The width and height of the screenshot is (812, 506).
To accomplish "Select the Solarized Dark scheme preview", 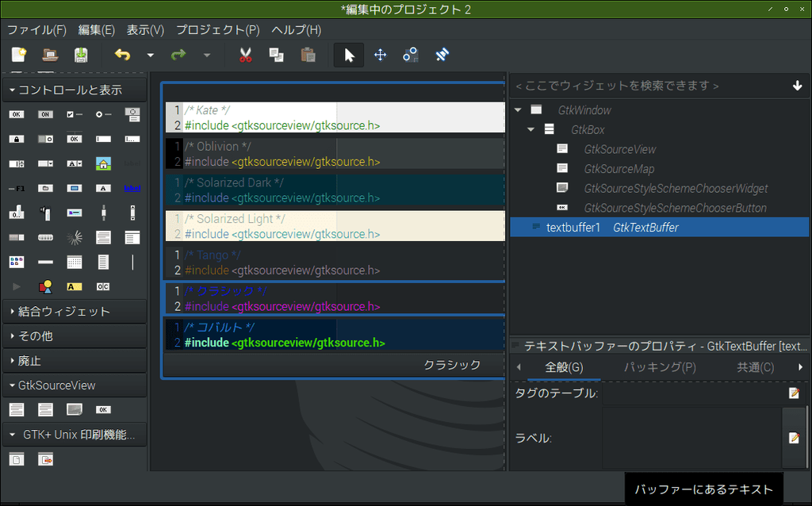I will 335,190.
